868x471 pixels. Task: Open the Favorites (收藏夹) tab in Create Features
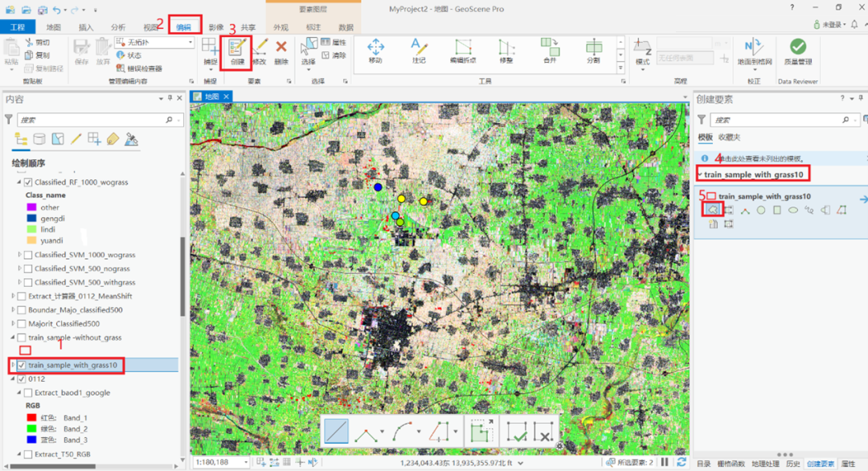point(731,138)
